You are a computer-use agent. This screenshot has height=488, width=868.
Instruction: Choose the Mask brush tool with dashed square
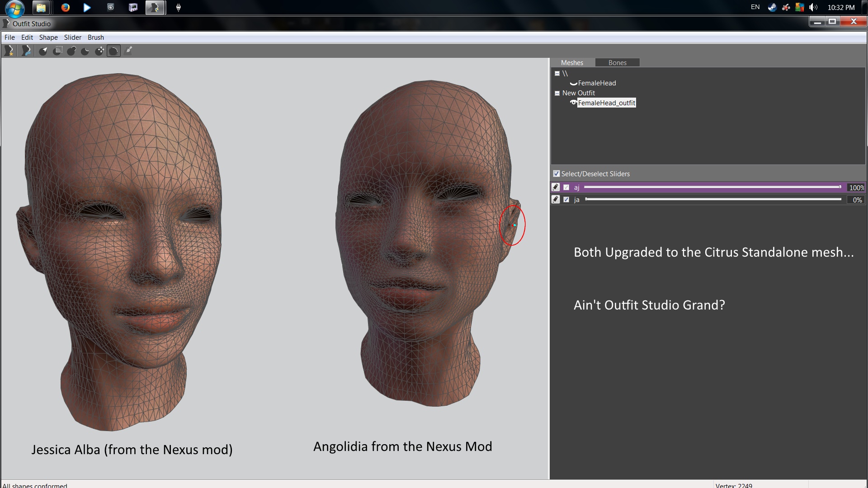[57, 51]
